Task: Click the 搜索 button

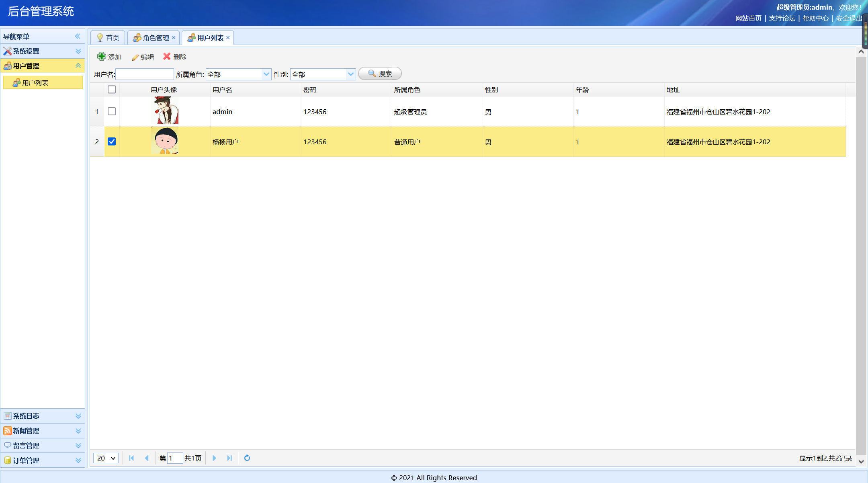Action: point(380,74)
